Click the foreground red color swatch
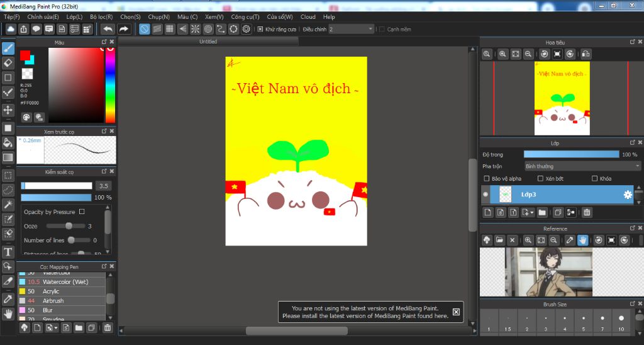 [25, 55]
